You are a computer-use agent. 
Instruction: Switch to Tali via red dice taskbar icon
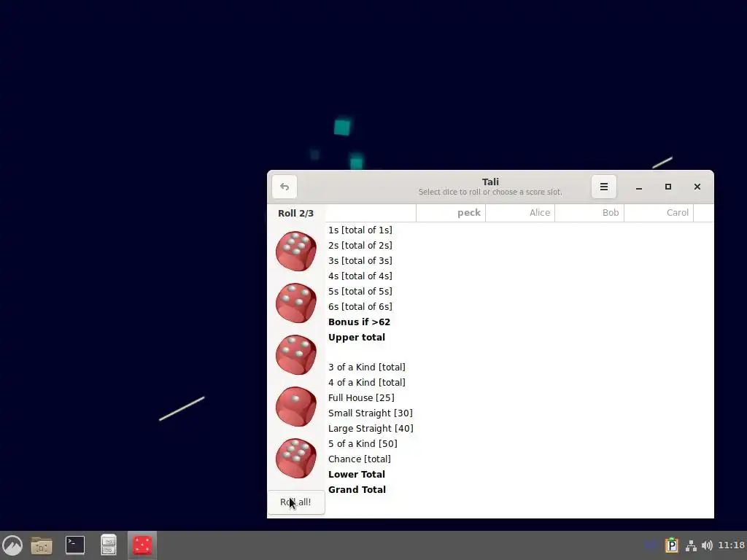point(142,545)
